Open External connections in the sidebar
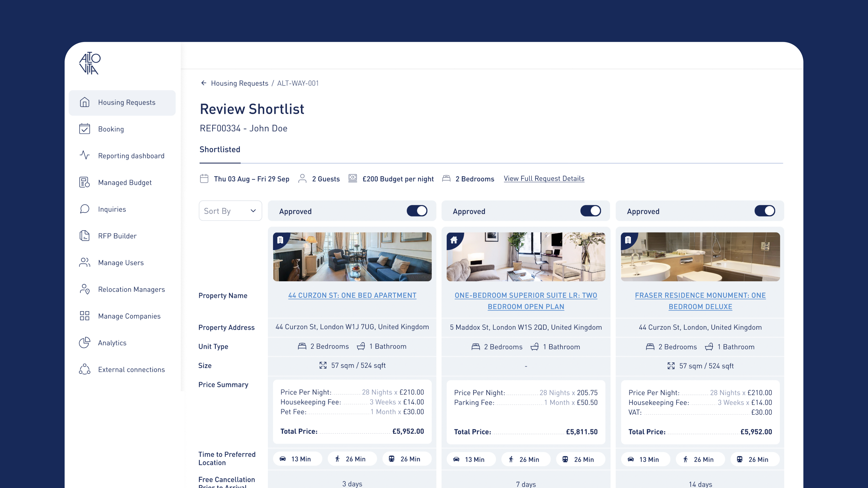This screenshot has width=868, height=488. pos(122,369)
